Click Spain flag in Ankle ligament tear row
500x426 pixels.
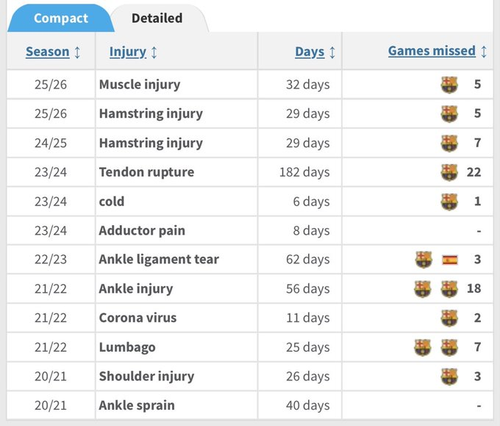[450, 260]
